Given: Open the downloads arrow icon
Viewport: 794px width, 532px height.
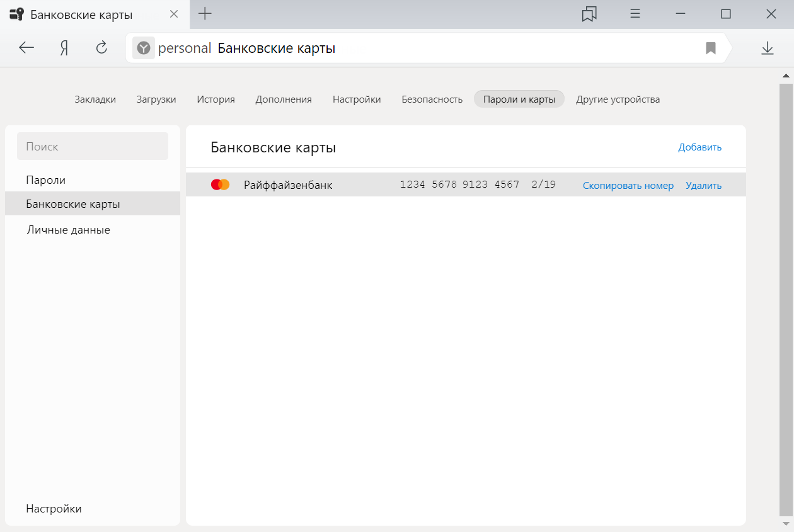Looking at the screenshot, I should 768,48.
